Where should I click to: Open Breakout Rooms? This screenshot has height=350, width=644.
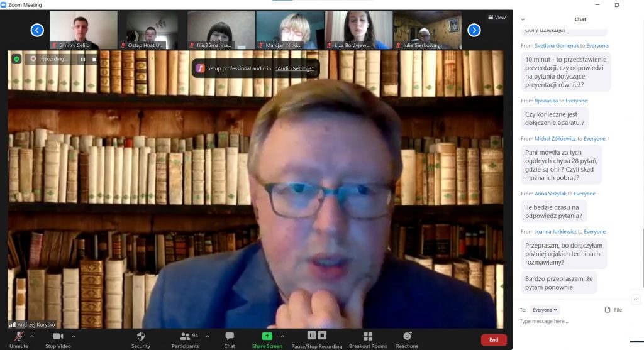pos(368,338)
